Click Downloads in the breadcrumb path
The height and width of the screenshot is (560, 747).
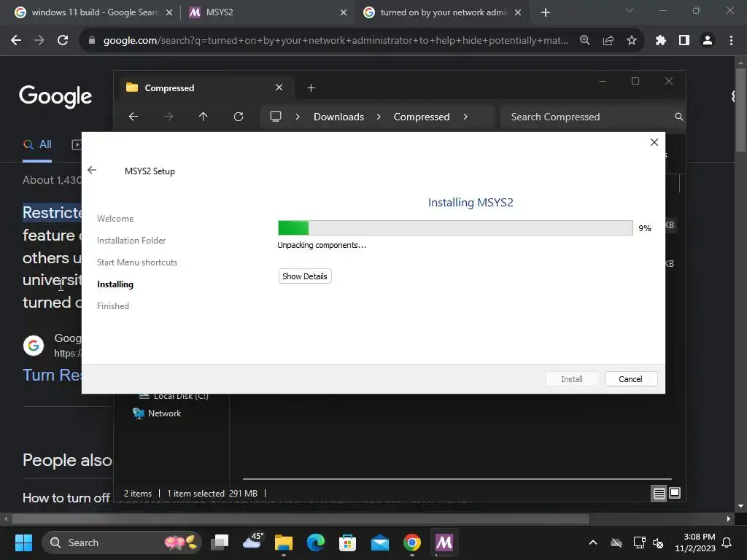tap(338, 117)
